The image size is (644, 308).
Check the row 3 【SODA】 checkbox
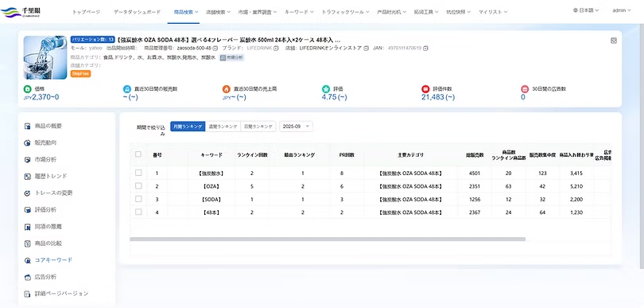138,199
